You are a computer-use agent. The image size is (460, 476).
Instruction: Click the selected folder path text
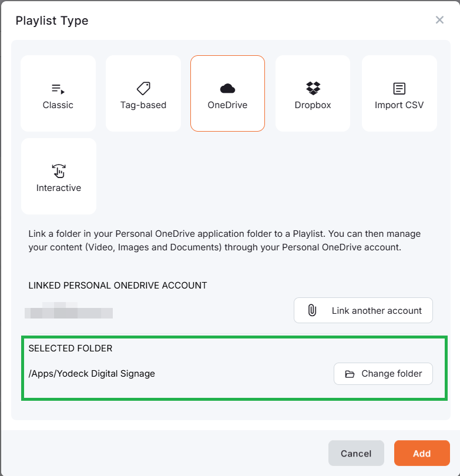pos(91,373)
